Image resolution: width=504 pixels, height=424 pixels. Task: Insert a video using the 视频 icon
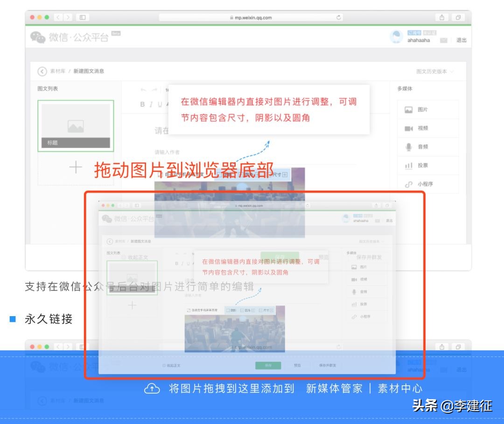tap(408, 128)
